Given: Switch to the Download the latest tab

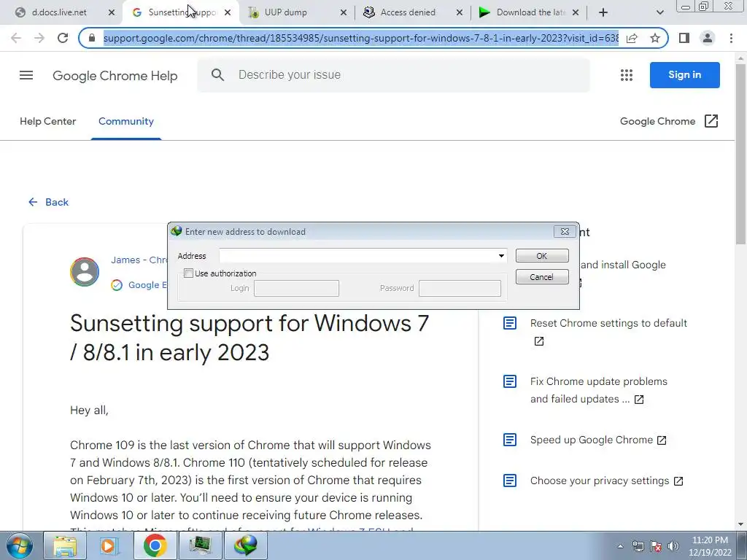Looking at the screenshot, I should coord(530,12).
